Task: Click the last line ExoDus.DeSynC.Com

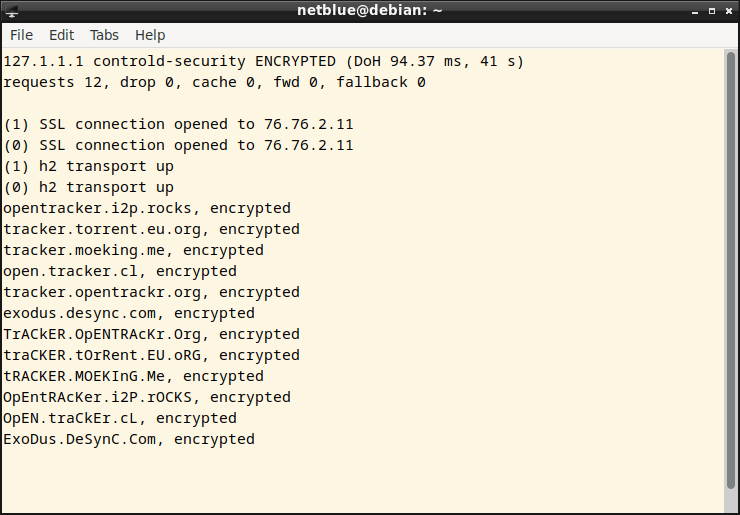Action: pos(128,439)
